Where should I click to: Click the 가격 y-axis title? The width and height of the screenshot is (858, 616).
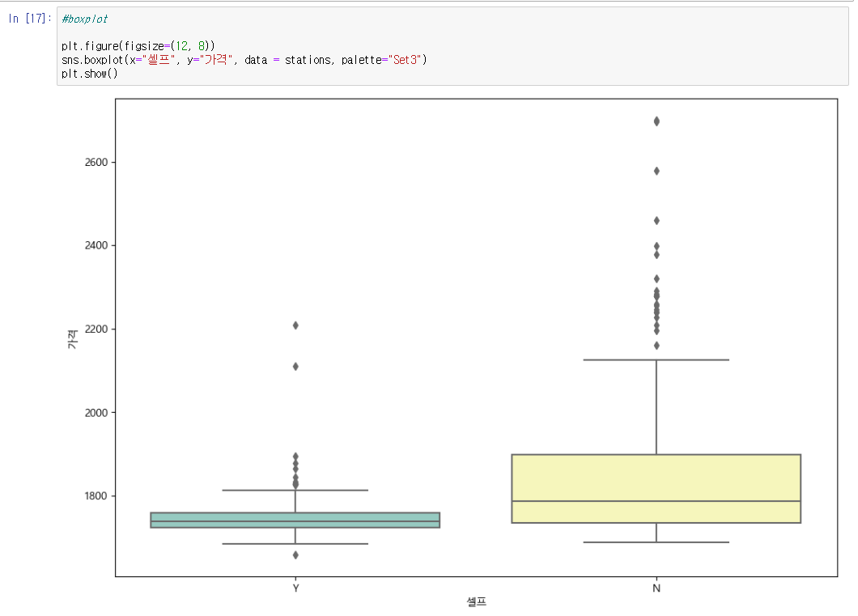point(72,338)
